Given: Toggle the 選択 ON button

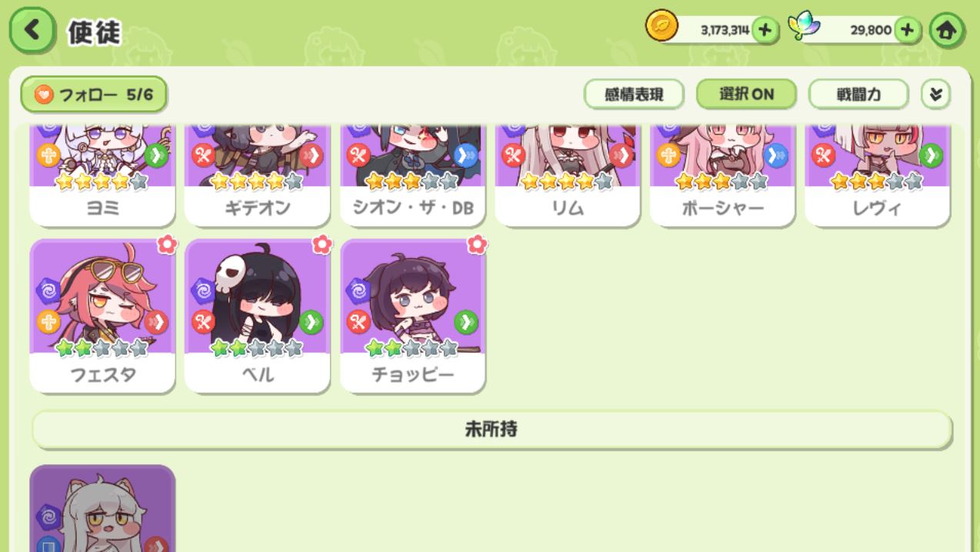Looking at the screenshot, I should point(746,95).
